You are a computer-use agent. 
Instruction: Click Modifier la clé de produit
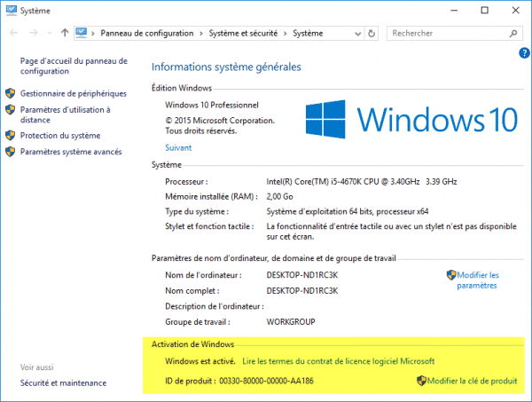472,381
